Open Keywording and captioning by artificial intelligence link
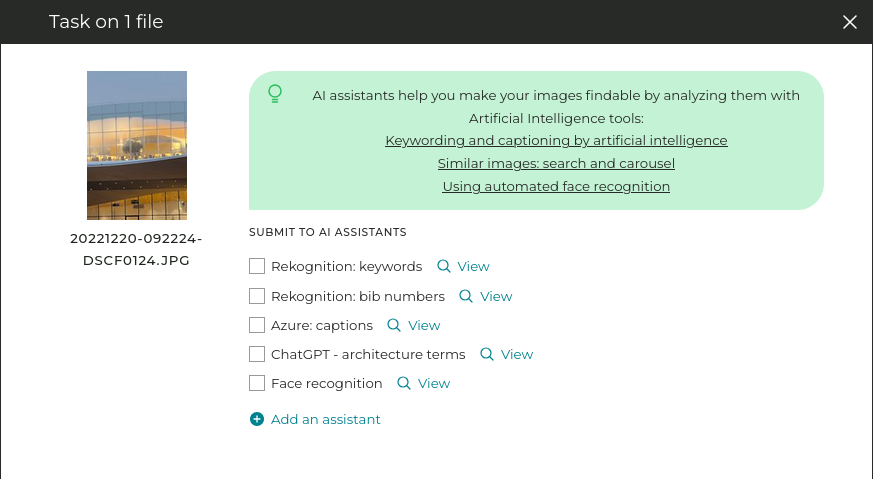The image size is (873, 479). pos(556,141)
